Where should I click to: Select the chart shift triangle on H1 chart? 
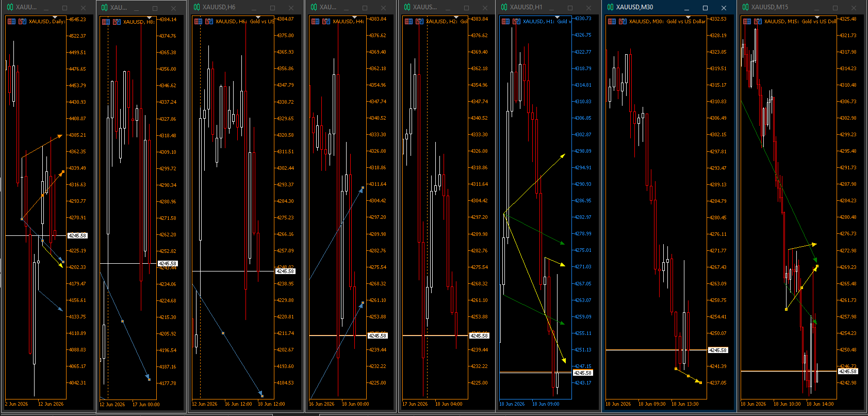tap(557, 18)
